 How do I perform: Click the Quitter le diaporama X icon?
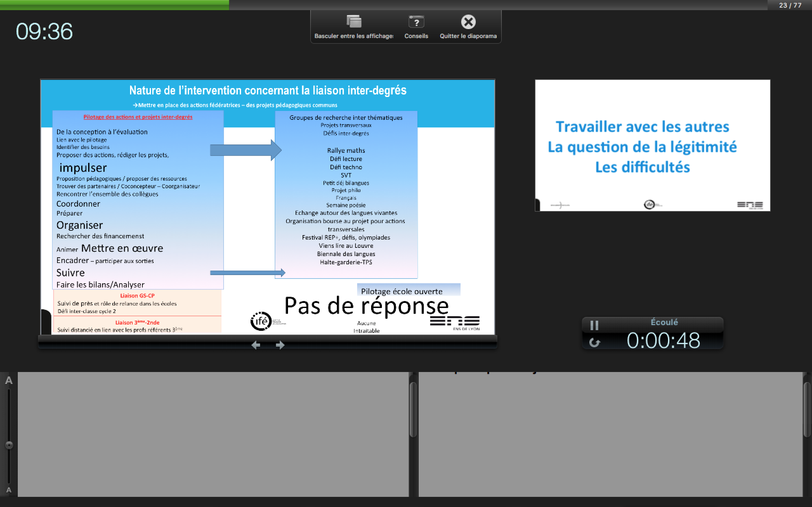coord(468,22)
